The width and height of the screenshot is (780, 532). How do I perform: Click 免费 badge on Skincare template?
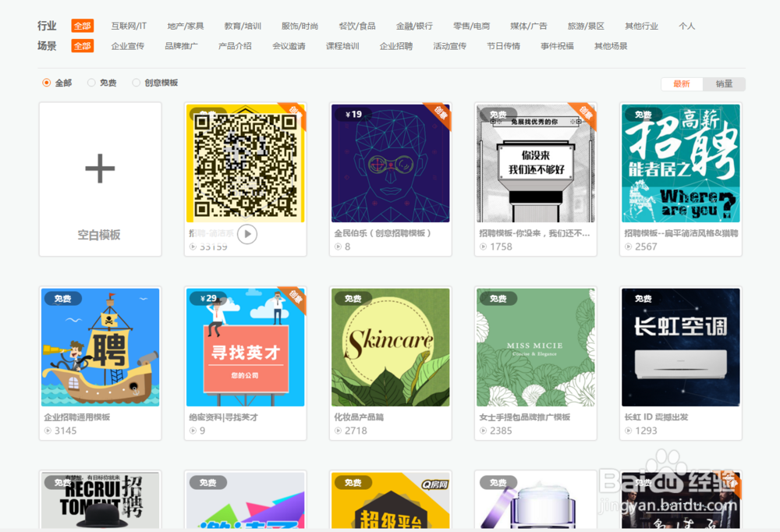click(353, 299)
